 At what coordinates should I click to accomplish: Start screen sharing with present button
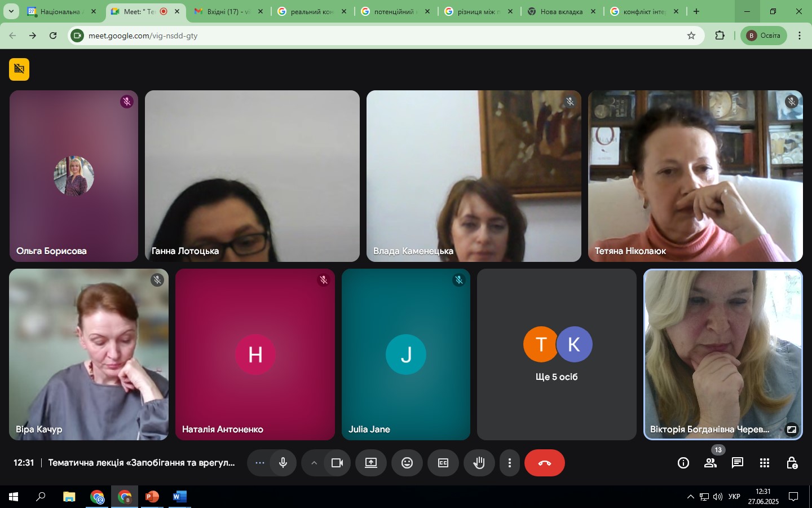tap(370, 463)
